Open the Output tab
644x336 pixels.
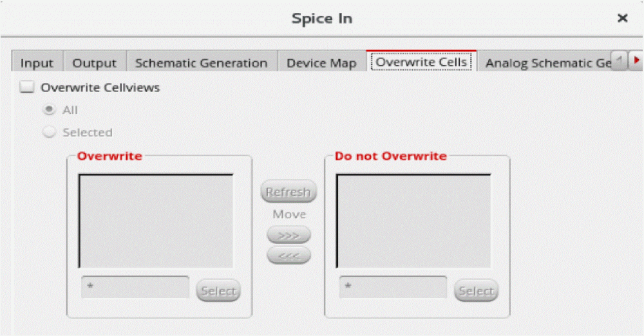[94, 63]
